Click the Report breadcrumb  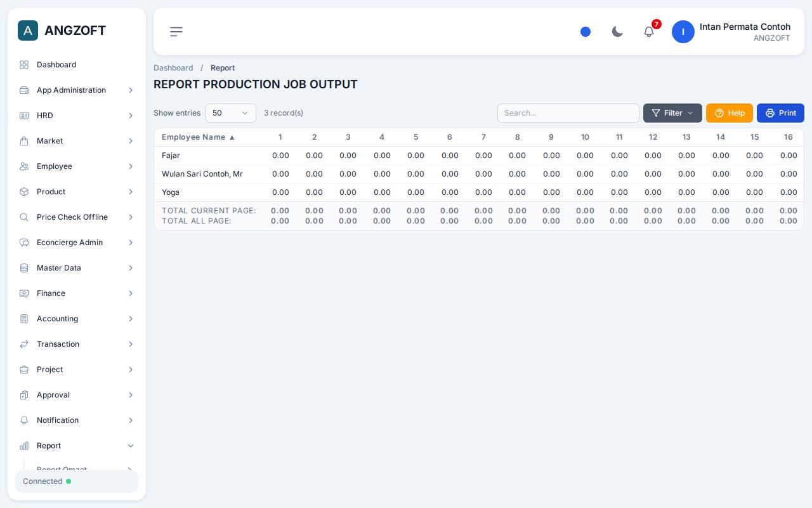click(x=223, y=68)
